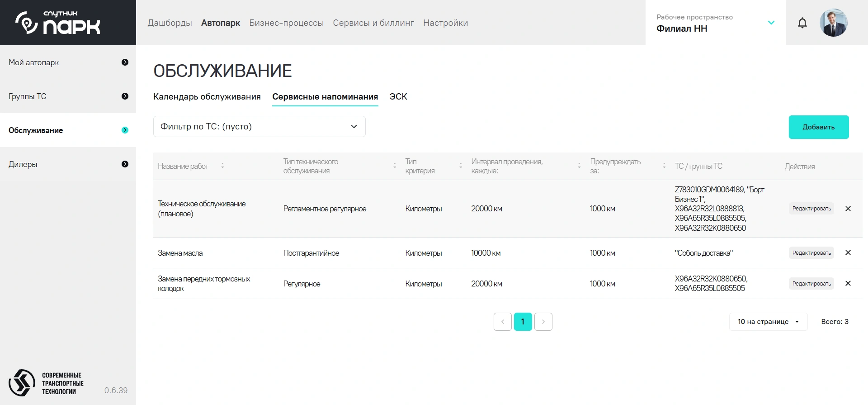Open Дашборды in top navigation

pyautogui.click(x=170, y=23)
